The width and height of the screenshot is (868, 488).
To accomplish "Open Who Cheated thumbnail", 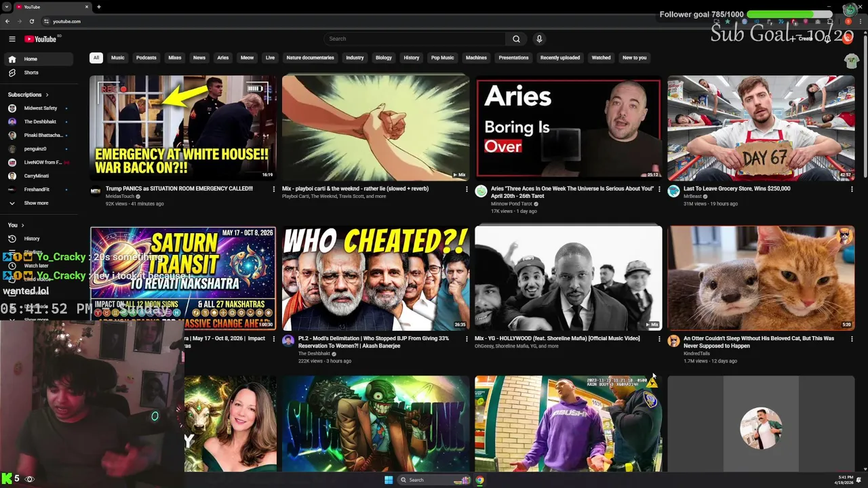I will click(x=376, y=278).
